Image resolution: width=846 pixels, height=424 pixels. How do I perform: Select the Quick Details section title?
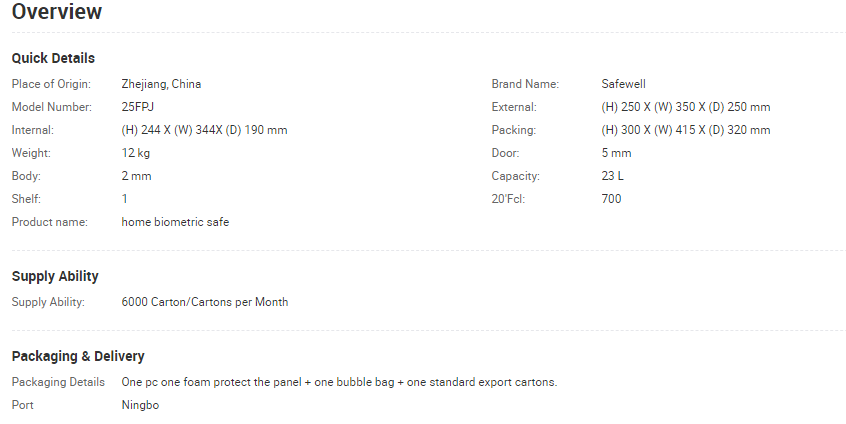[x=53, y=58]
